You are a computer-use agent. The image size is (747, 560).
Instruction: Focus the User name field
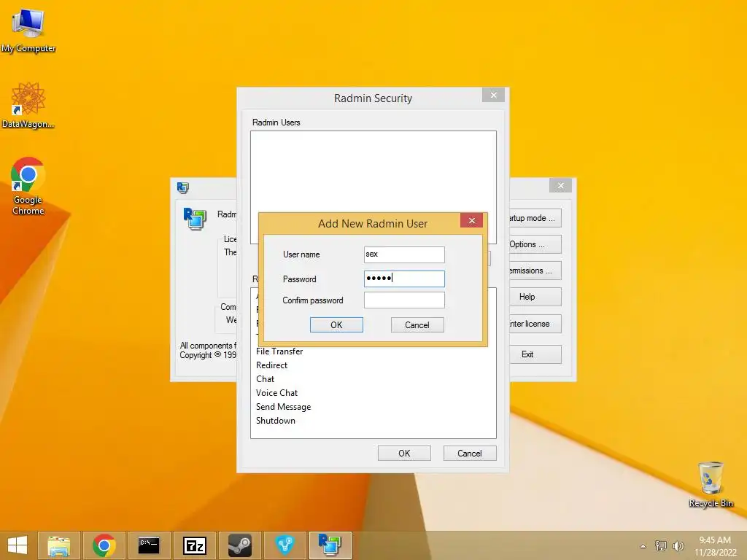pos(404,254)
